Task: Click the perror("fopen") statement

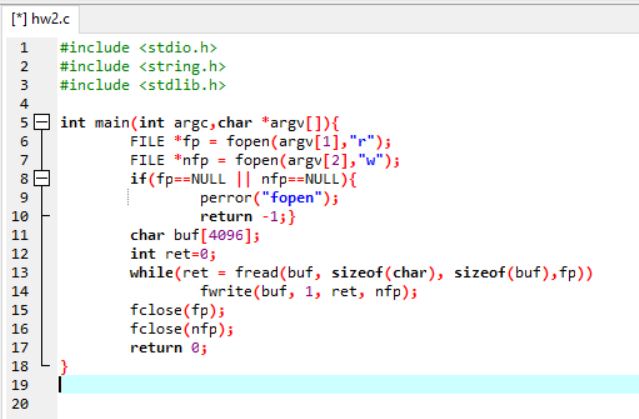Action: tap(269, 198)
